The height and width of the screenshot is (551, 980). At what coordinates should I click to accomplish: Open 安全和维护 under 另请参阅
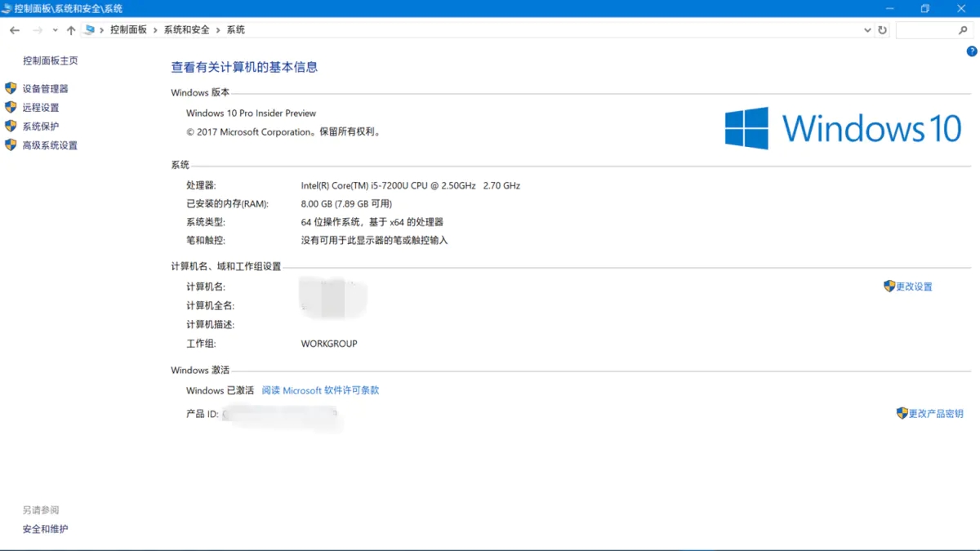[46, 529]
